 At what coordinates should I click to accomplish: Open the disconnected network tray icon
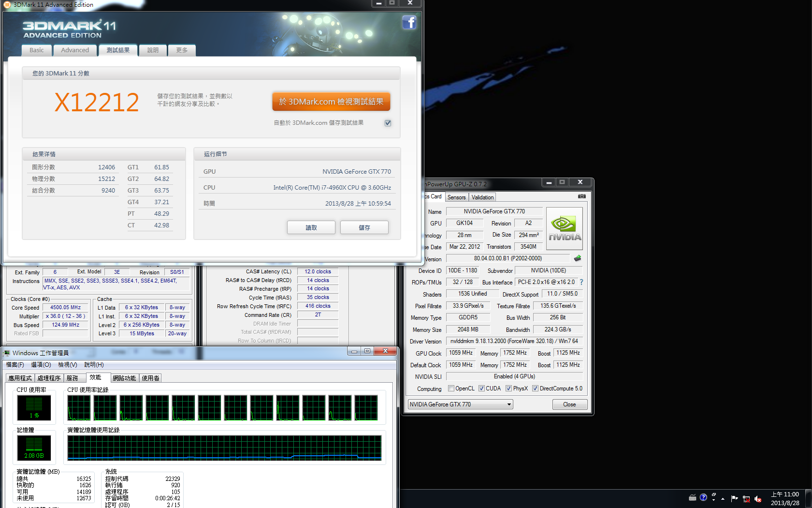(746, 499)
